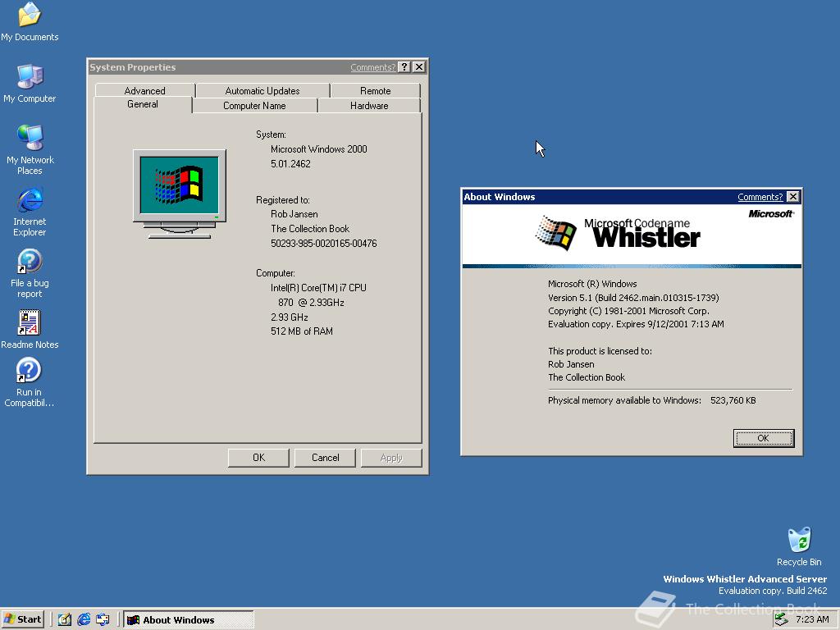Click the 512 MB of RAM text
Screen dimensions: 840x630
coord(302,331)
